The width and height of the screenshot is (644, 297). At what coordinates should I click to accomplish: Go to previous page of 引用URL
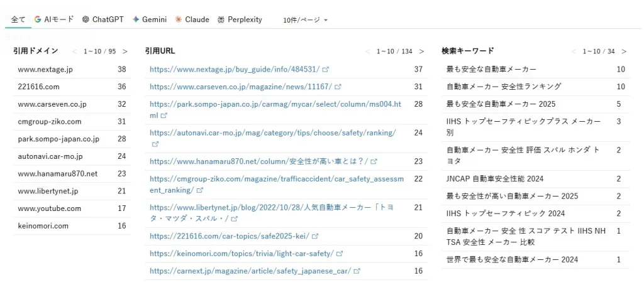tap(367, 51)
